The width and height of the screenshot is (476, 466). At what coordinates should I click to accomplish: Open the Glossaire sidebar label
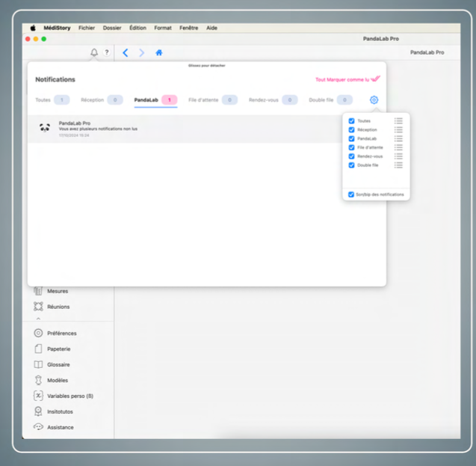point(58,364)
